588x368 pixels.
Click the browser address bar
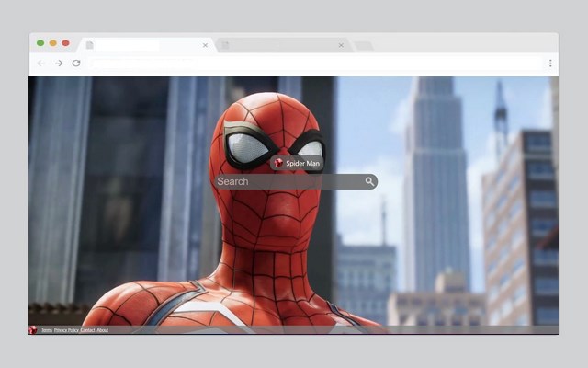tap(315, 63)
